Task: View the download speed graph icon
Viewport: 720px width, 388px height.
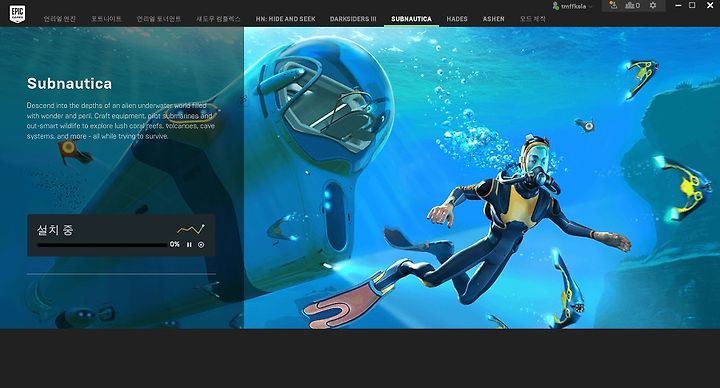Action: point(191,229)
